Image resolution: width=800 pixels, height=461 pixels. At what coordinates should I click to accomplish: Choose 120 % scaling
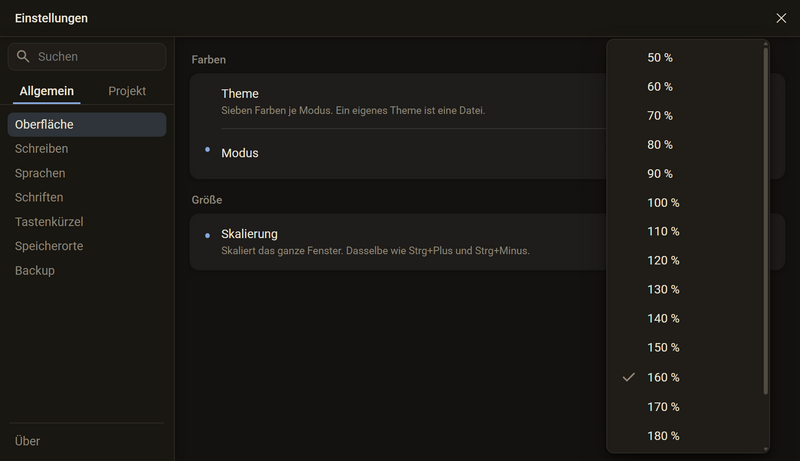(x=685, y=261)
